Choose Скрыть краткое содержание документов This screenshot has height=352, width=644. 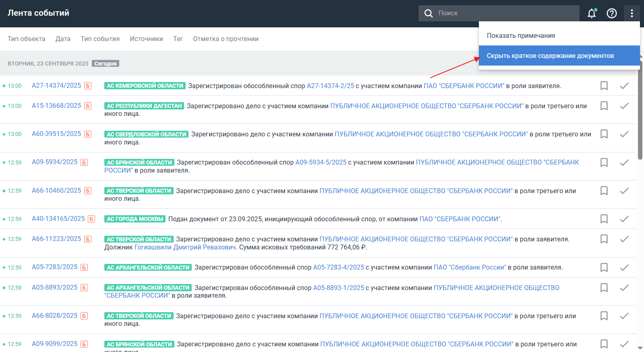[550, 56]
